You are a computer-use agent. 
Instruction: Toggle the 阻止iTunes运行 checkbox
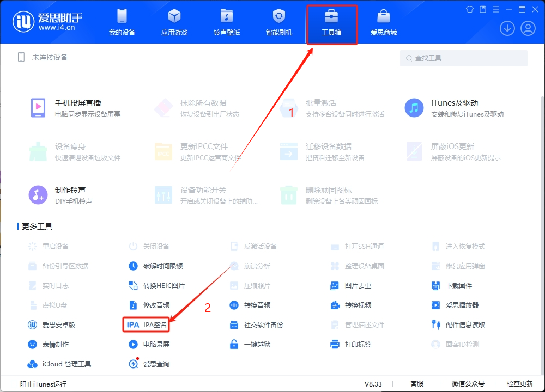14,384
